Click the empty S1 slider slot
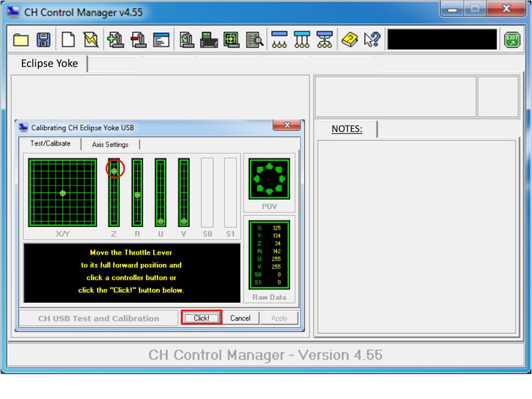This screenshot has height=399, width=532. point(230,192)
